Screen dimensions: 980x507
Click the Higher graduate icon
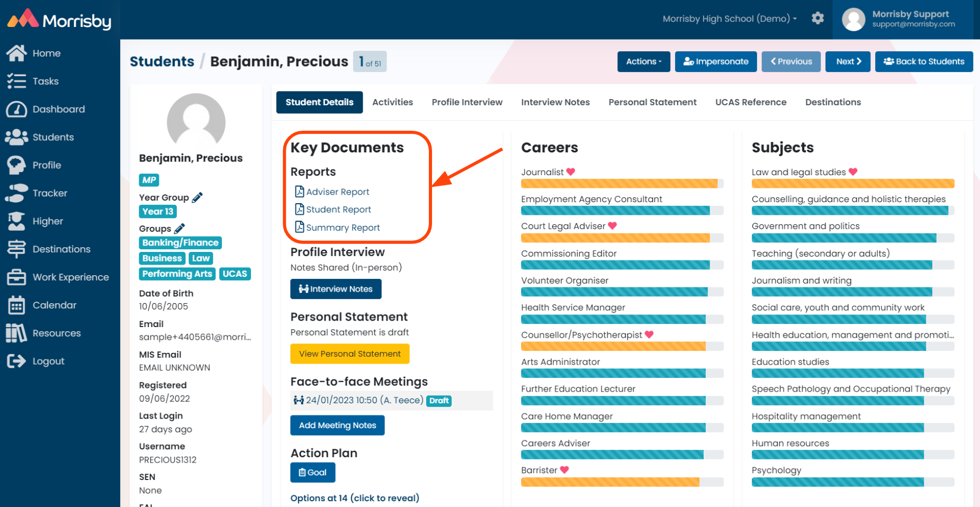(16, 221)
